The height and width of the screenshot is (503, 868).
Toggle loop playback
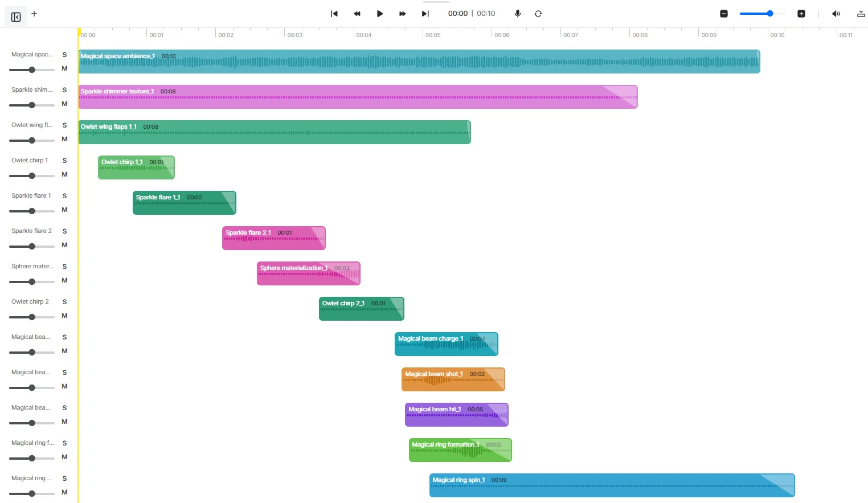click(538, 14)
